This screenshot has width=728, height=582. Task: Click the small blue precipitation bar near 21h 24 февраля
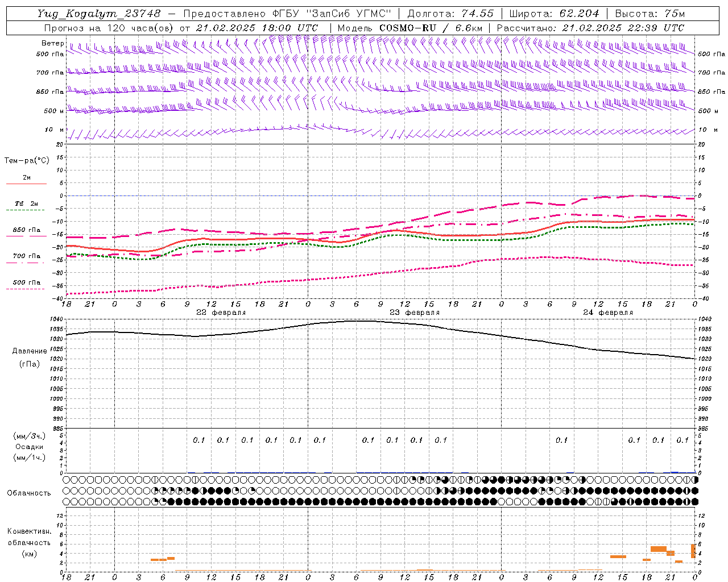coord(675,472)
